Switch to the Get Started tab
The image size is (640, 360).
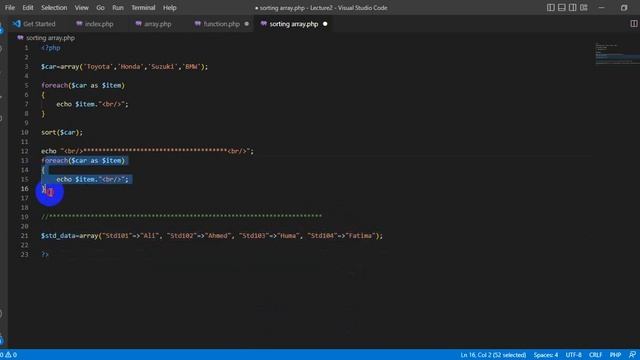pyautogui.click(x=34, y=24)
